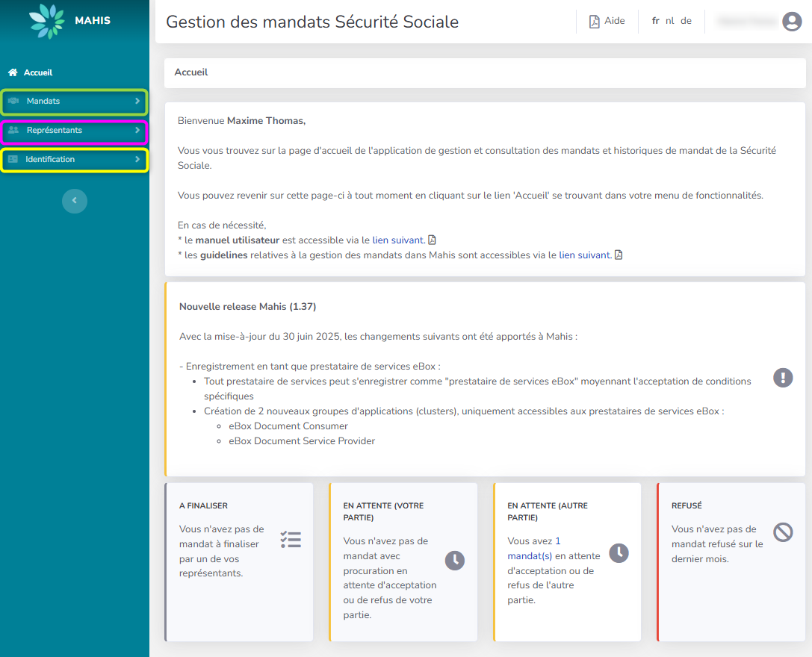Viewport: 812px width, 657px height.
Task: Click PDF icon after manuel utilisateur link
Action: pos(432,240)
